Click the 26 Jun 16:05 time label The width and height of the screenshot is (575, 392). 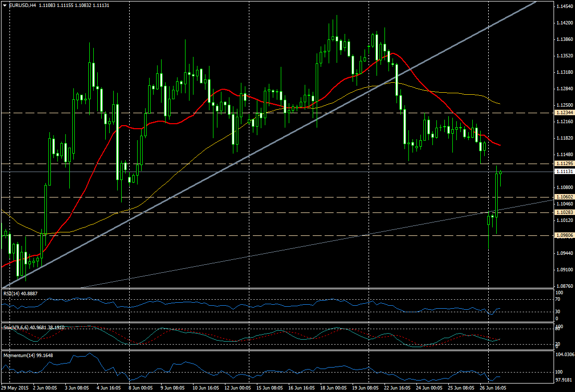coord(494,388)
